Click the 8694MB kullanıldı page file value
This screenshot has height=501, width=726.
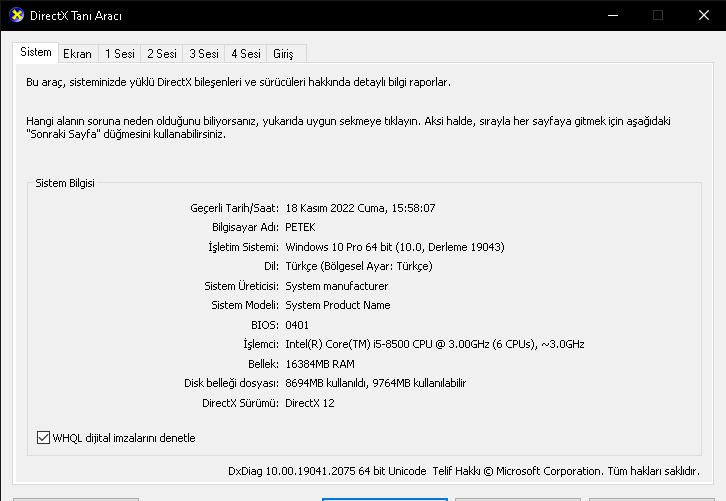tap(376, 383)
